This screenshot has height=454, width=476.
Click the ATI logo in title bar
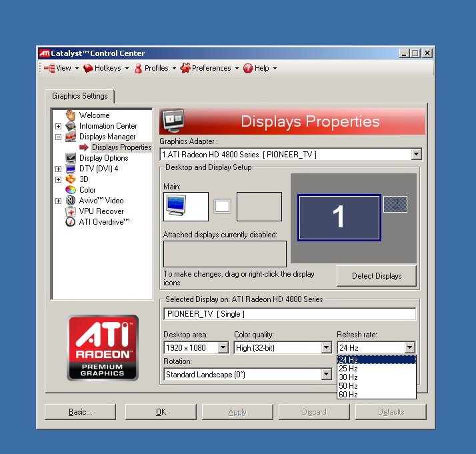pyautogui.click(x=44, y=53)
